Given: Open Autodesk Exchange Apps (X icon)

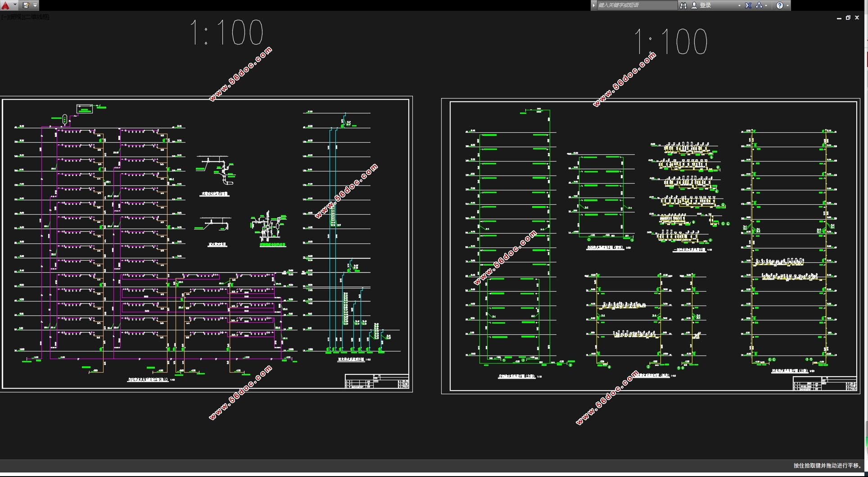Looking at the screenshot, I should (748, 5).
